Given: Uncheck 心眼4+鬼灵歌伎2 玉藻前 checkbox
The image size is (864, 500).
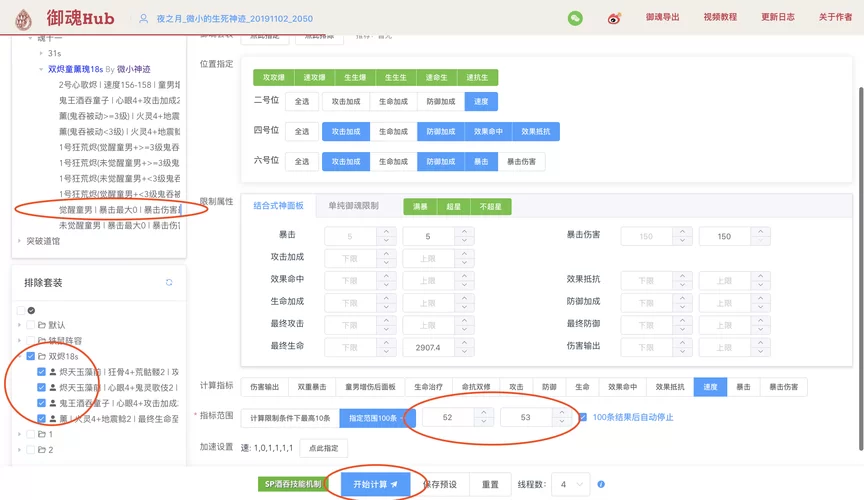Looking at the screenshot, I should tap(41, 387).
